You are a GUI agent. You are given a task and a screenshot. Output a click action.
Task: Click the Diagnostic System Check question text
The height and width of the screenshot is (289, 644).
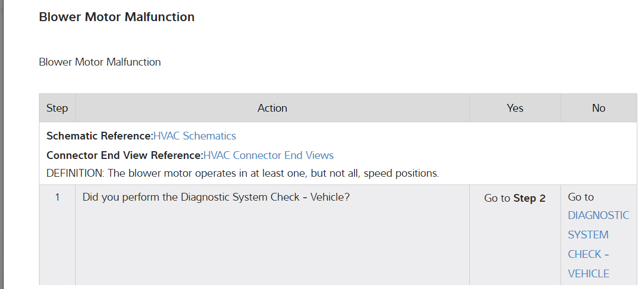tap(216, 197)
